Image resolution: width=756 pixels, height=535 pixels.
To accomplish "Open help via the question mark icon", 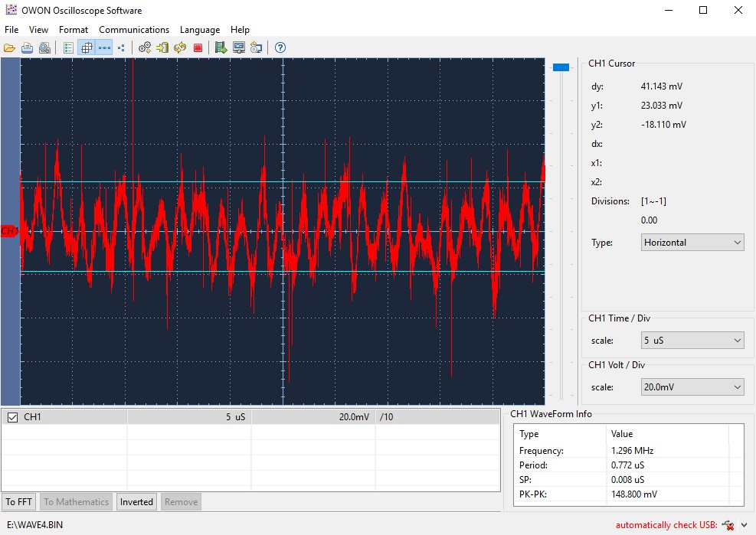I will [280, 47].
